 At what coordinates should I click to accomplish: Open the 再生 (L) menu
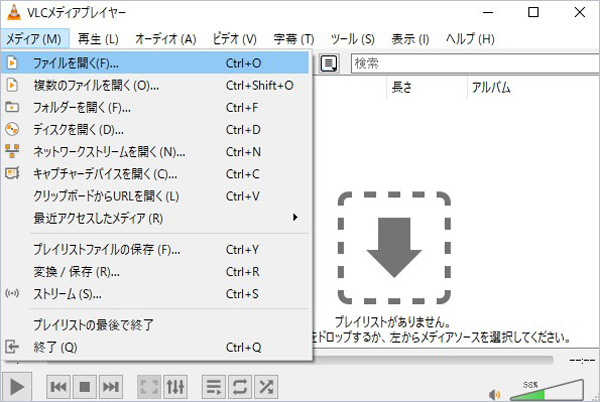coord(98,39)
